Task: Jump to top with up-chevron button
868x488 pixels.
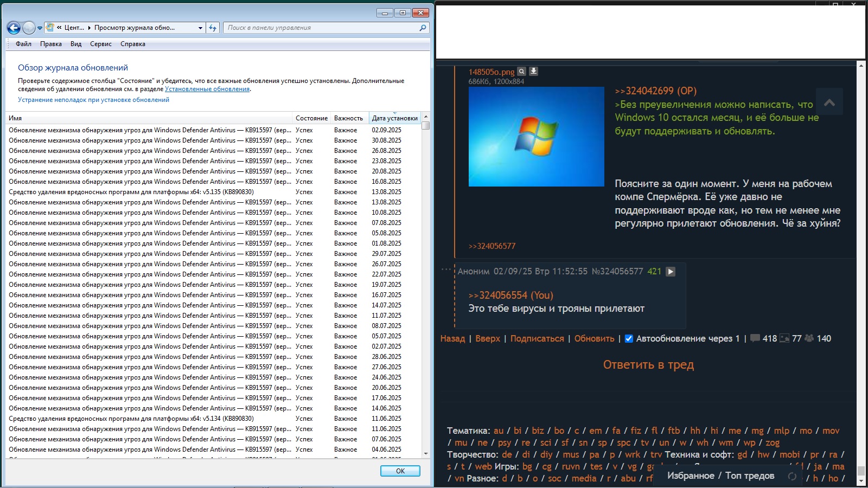Action: 829,101
